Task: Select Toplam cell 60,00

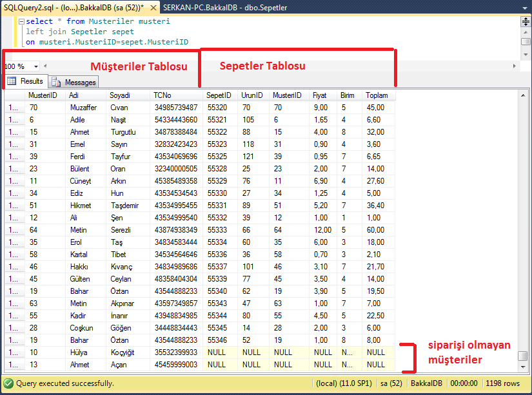Action: (379, 230)
